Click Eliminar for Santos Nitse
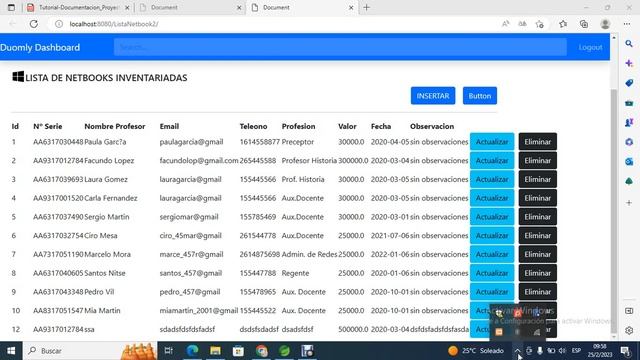This screenshot has height=360, width=640. pos(538,273)
